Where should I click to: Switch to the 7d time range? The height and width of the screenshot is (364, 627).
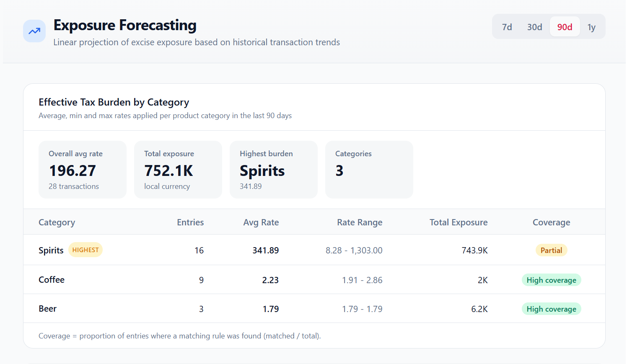(x=507, y=27)
